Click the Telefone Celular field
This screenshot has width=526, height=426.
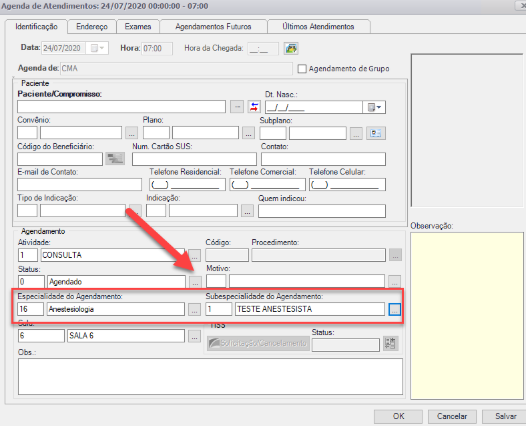click(347, 184)
